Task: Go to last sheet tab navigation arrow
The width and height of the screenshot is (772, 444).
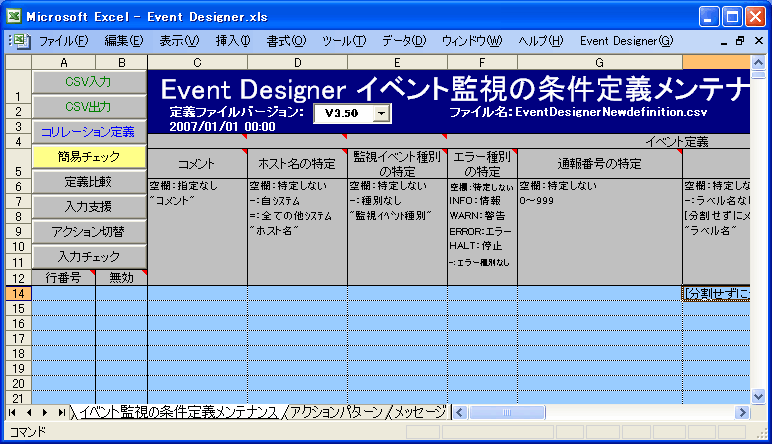Action: coord(61,412)
